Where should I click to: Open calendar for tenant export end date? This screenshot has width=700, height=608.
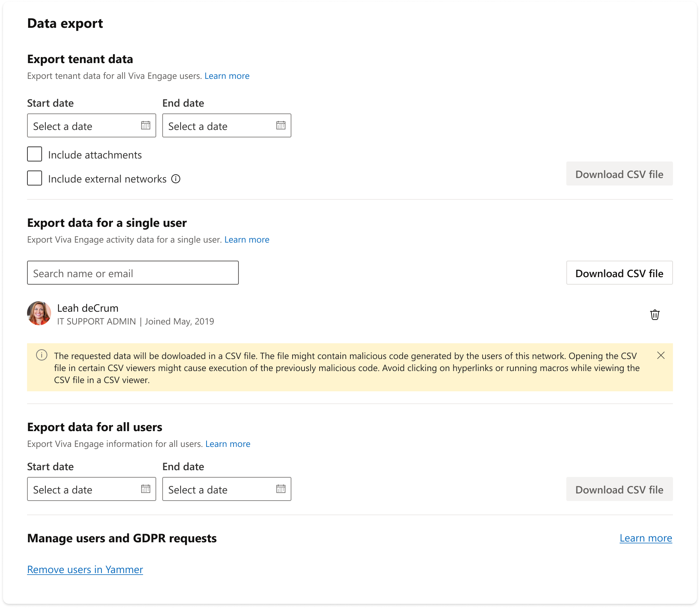click(x=281, y=125)
